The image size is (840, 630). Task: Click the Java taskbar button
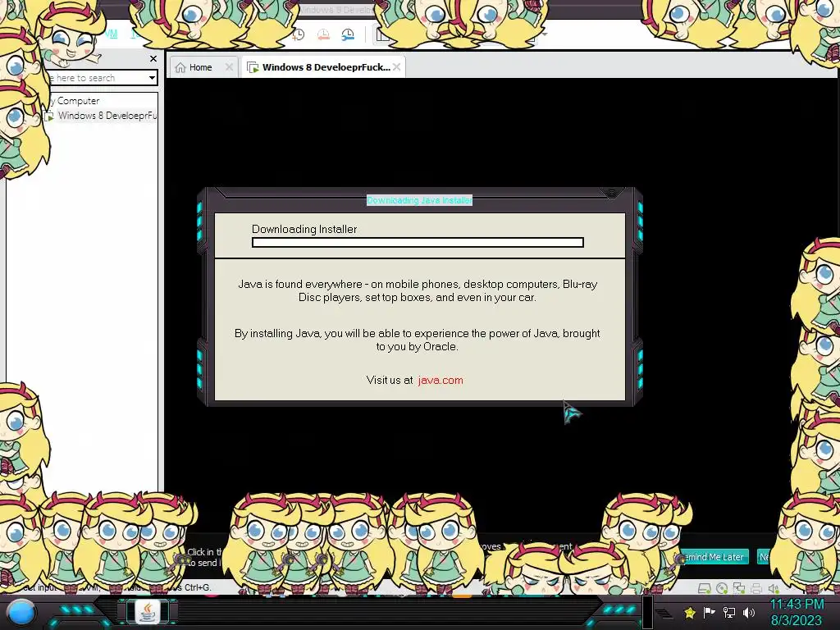click(147, 612)
